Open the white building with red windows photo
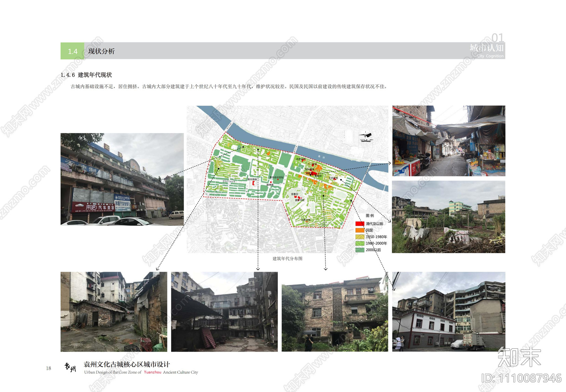The width and height of the screenshot is (566, 392). tap(449, 311)
